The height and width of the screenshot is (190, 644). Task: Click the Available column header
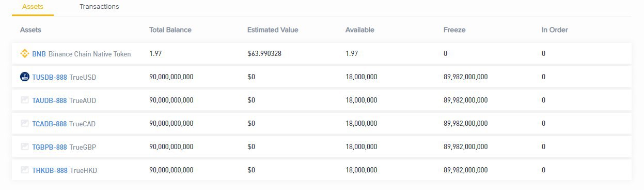[360, 30]
